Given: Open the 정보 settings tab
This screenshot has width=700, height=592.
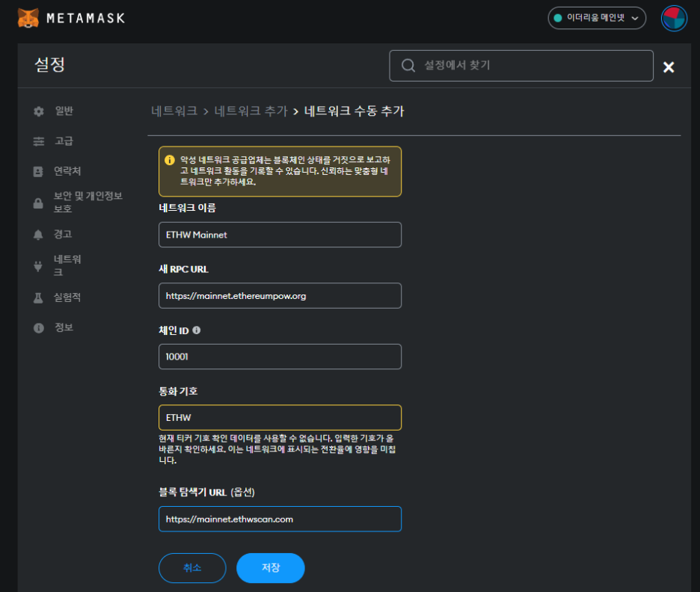Looking at the screenshot, I should tap(64, 327).
